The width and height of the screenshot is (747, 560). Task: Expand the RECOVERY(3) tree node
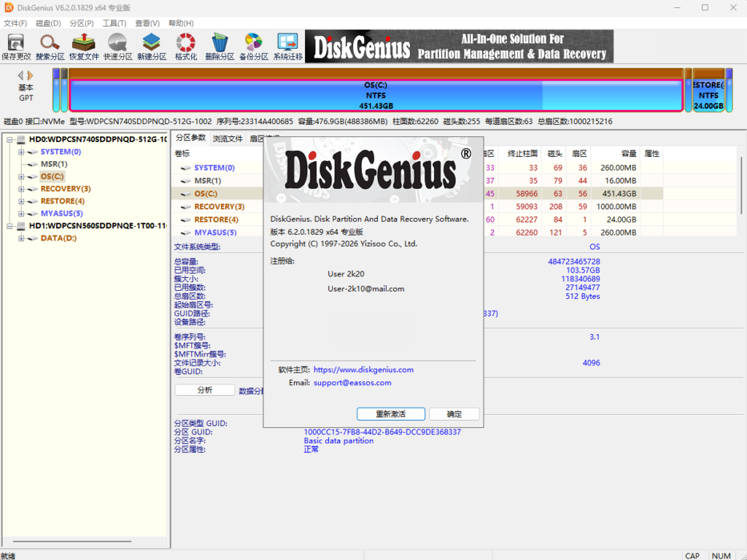pos(21,189)
